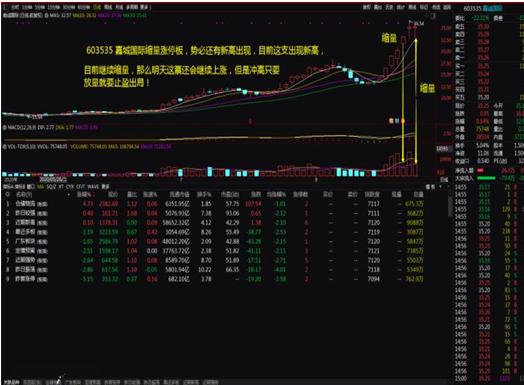Select the CYX indicator tab
The image size is (524, 385).
tap(70, 187)
